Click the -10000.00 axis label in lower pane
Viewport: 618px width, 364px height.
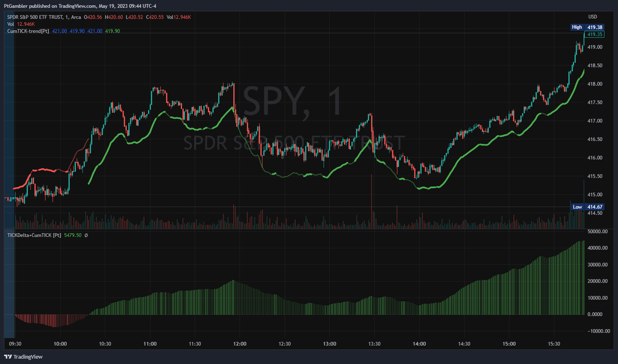point(598,332)
